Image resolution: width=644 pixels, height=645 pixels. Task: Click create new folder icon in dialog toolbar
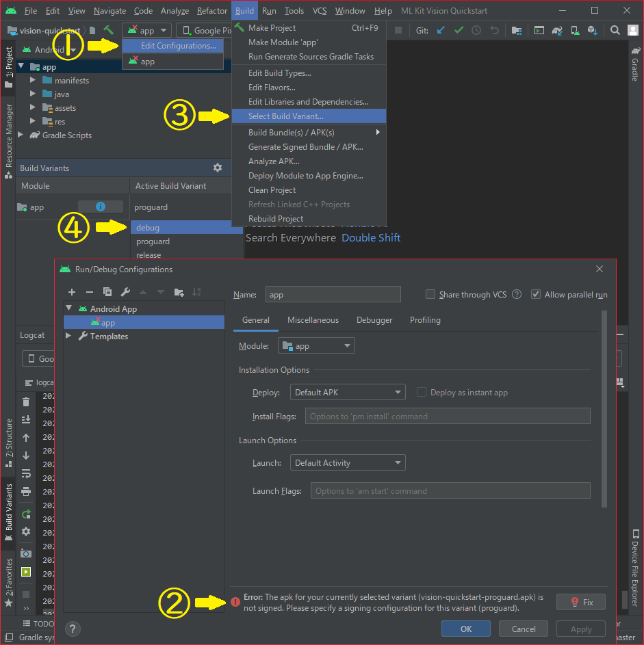[179, 292]
